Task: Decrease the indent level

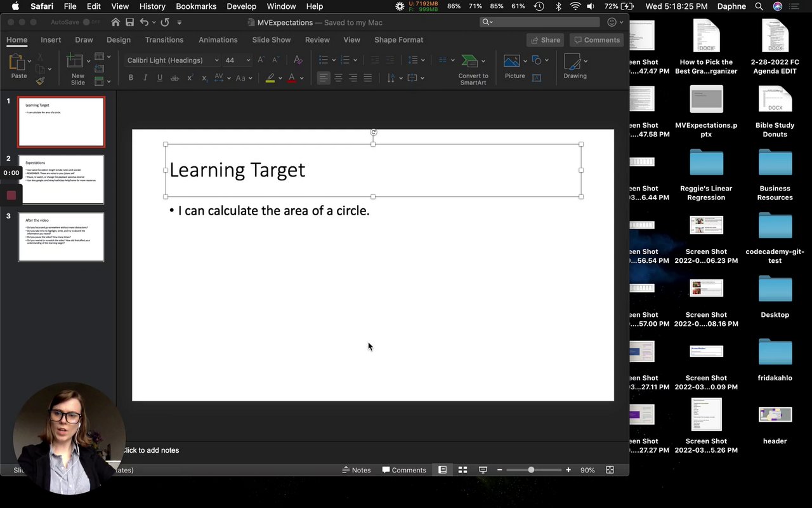Action: (x=375, y=60)
